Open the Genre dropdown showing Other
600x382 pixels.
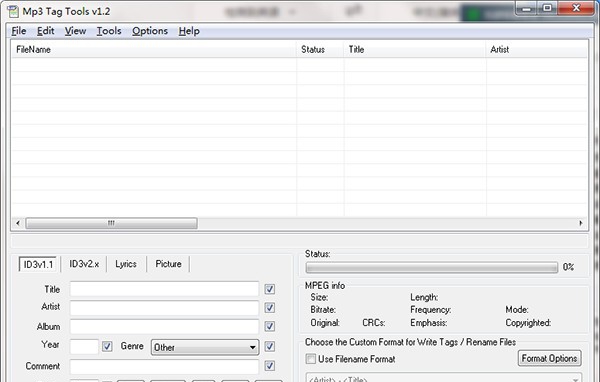[x=205, y=348]
